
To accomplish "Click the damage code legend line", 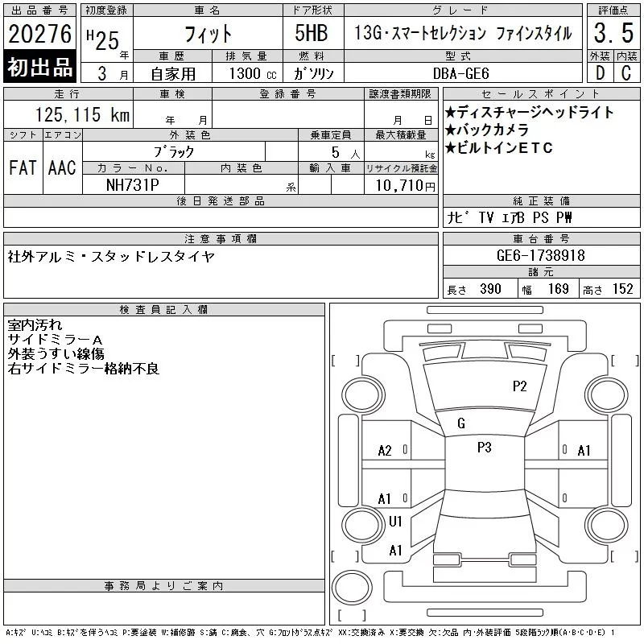I will [x=311, y=633].
